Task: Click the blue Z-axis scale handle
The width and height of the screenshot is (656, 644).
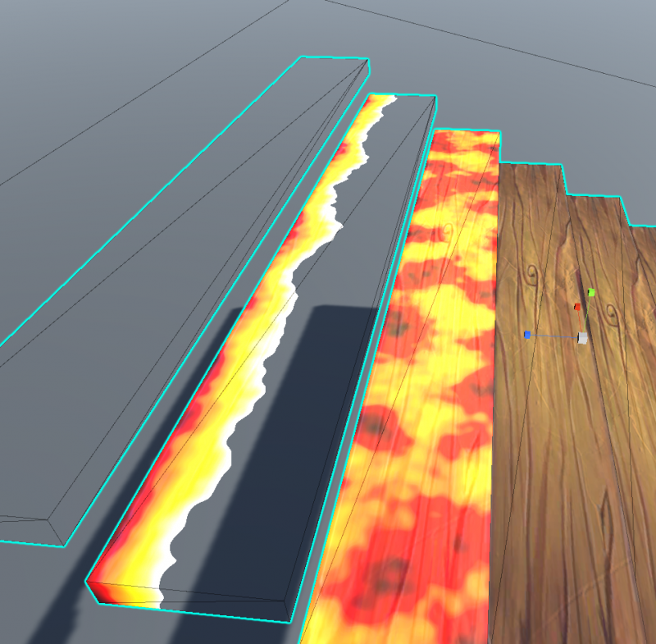Action: coord(526,335)
